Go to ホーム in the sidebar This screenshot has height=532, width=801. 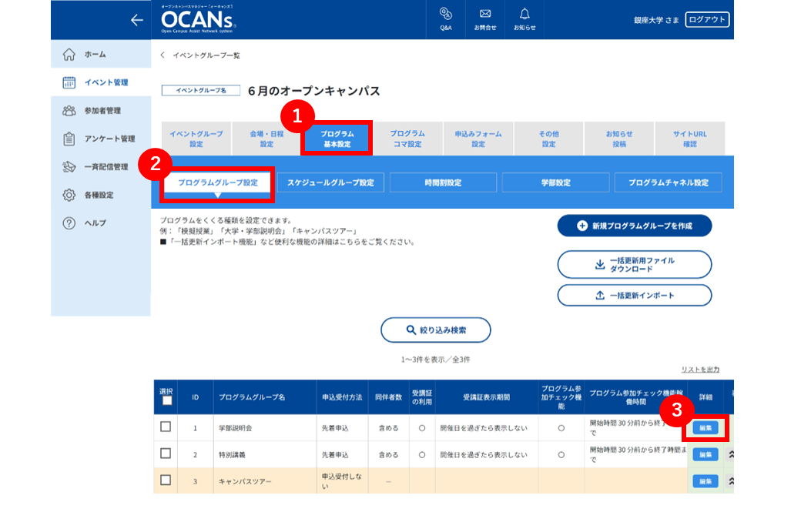click(101, 54)
